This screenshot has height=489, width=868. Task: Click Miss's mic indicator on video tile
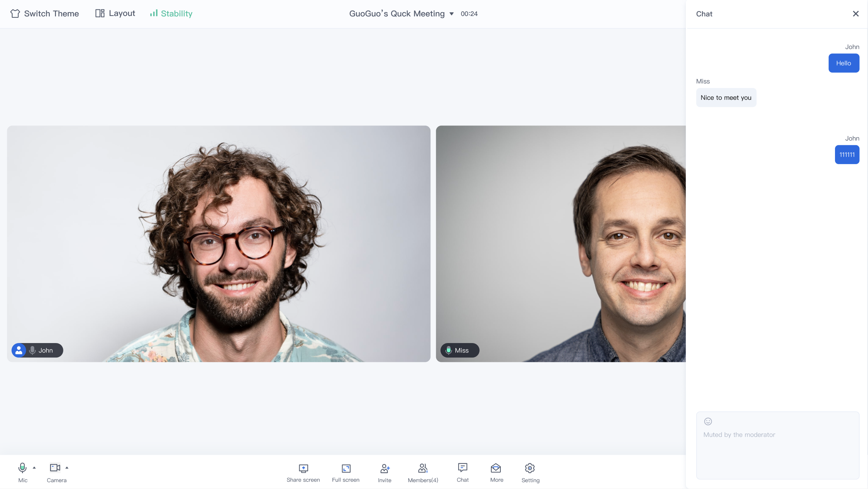tap(448, 350)
